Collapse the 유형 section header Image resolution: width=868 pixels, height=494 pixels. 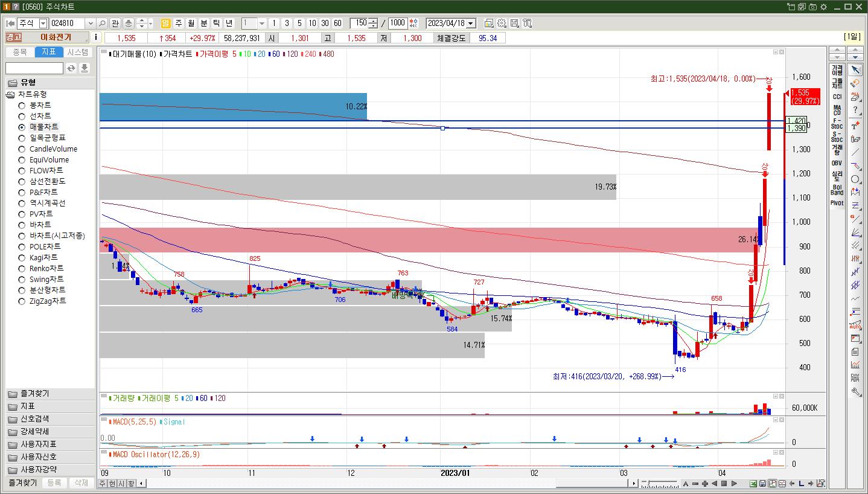pos(51,82)
